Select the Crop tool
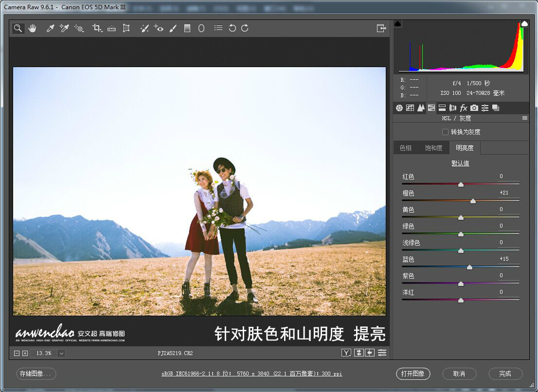The width and height of the screenshot is (538, 392). coord(97,28)
